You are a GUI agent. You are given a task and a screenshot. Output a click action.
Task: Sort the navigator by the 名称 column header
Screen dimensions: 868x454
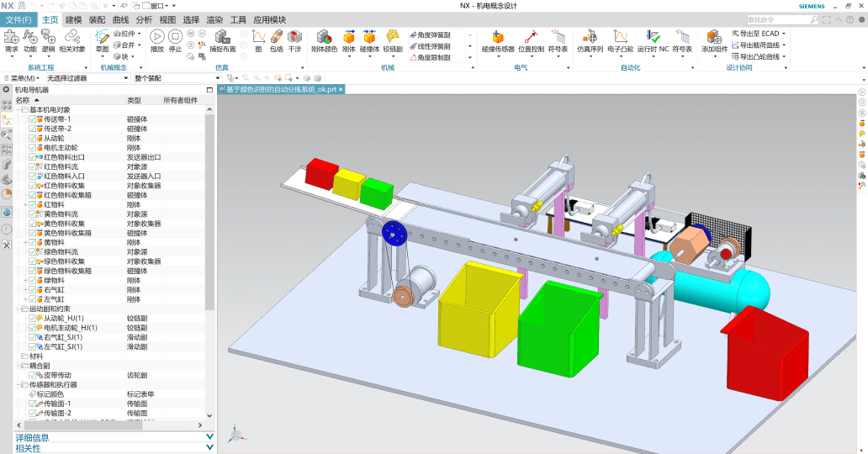tap(71, 100)
